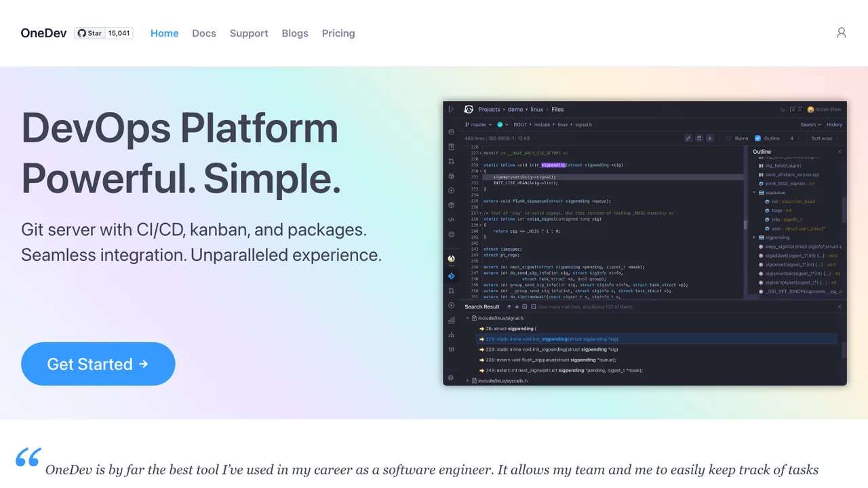Click the linux breadcrumb in project path

point(537,109)
